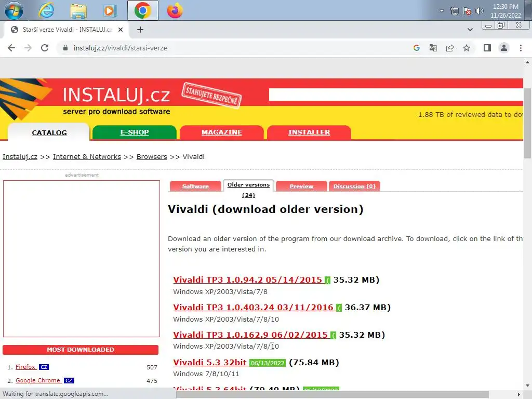Bookmark this page with the star

(x=467, y=48)
